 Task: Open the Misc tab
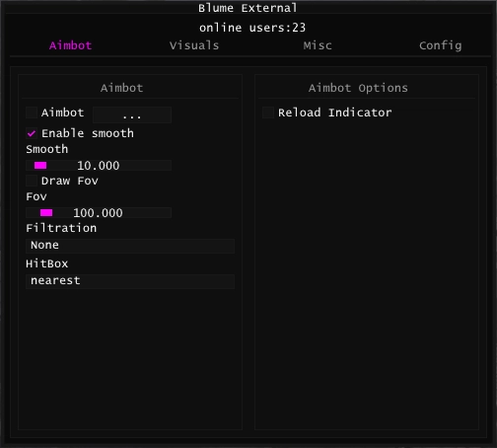318,45
